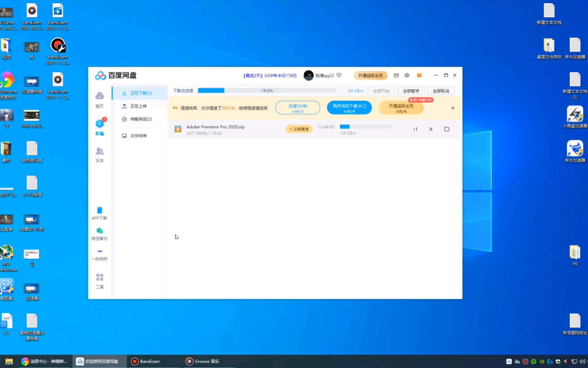Click the Baidu Netdisk tray icon
Screen dimensions: 588x368
[509, 362]
